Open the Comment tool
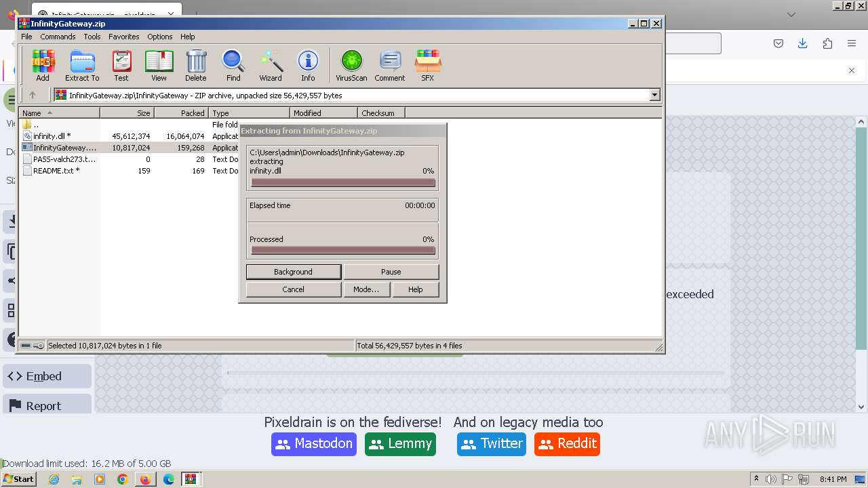This screenshot has height=488, width=868. tap(390, 66)
